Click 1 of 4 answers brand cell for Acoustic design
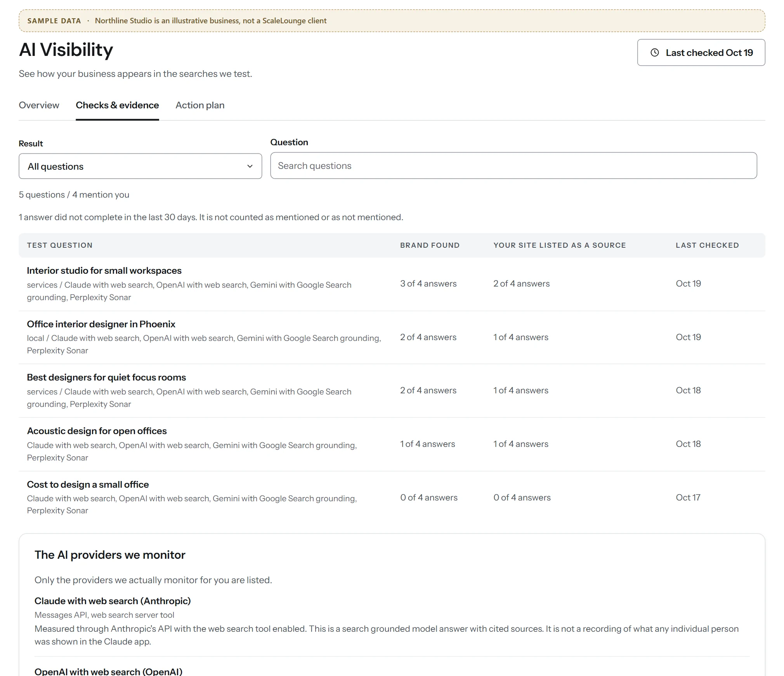 428,444
